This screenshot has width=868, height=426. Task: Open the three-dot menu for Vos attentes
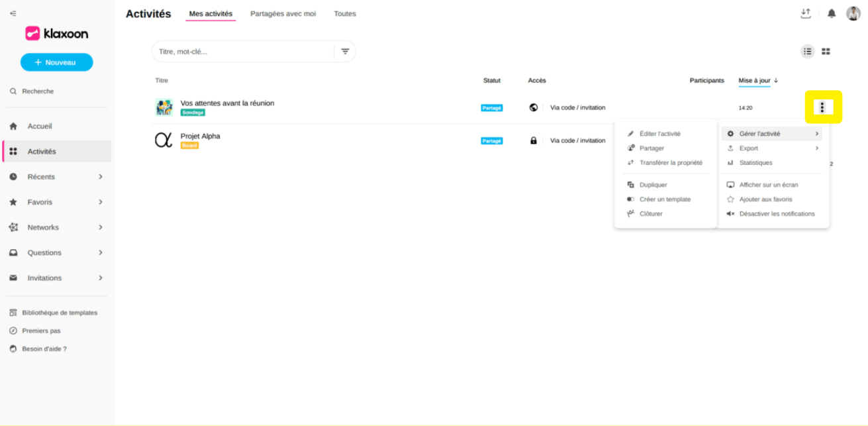822,107
